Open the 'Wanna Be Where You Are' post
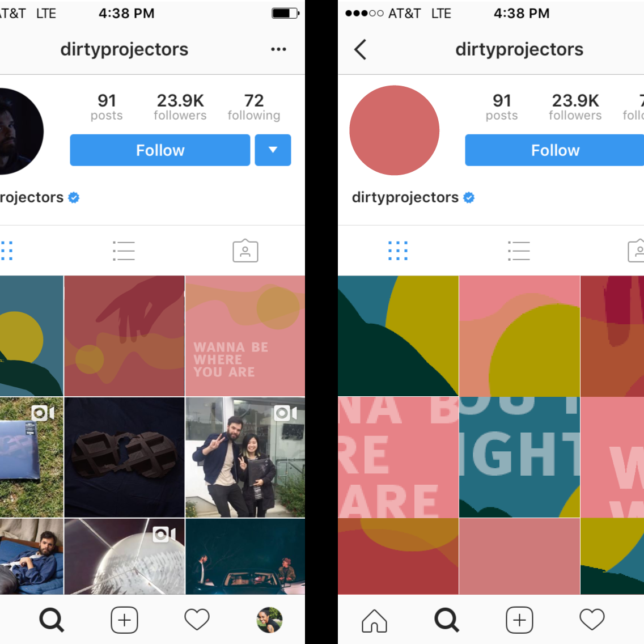Image resolution: width=644 pixels, height=644 pixels. coord(245,336)
